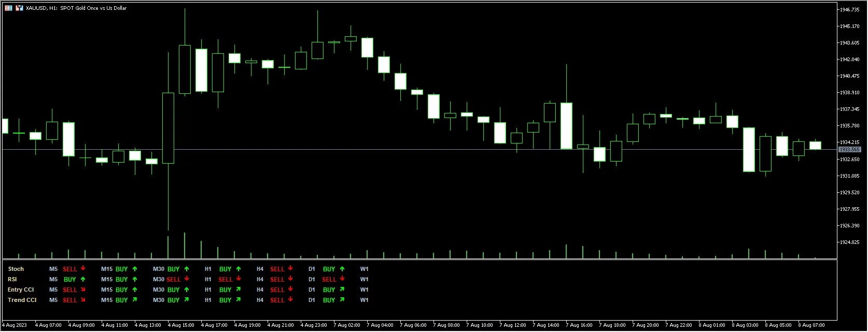Click the 7 Aug 16:00 time label
This screenshot has width=868, height=332.
580,325
